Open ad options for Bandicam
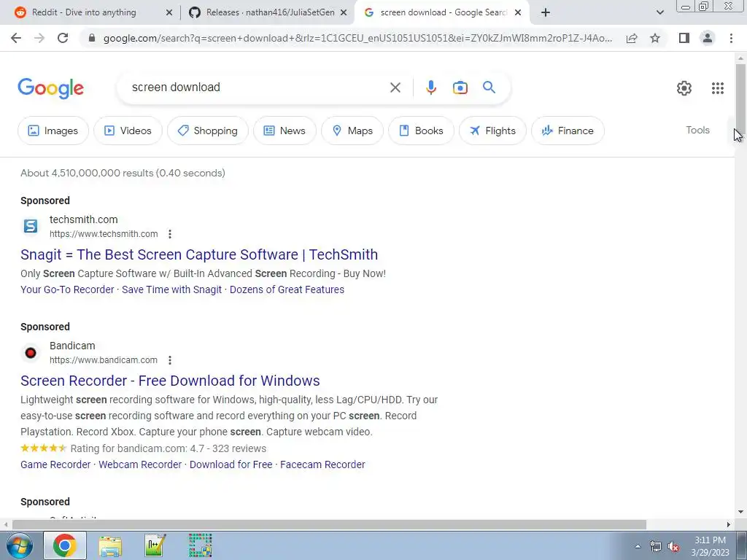 (x=169, y=360)
